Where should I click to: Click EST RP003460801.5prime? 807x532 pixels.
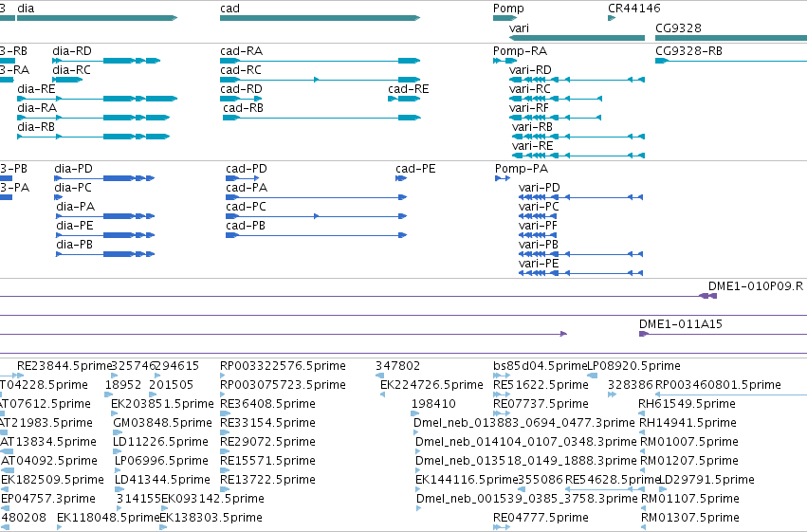point(718,385)
